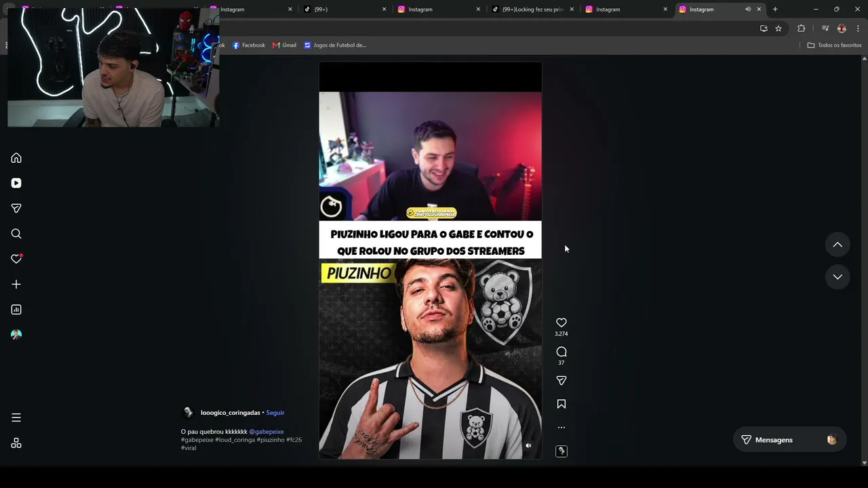Open a new browser tab
Screen dimensions: 868x488
pyautogui.click(x=775, y=9)
